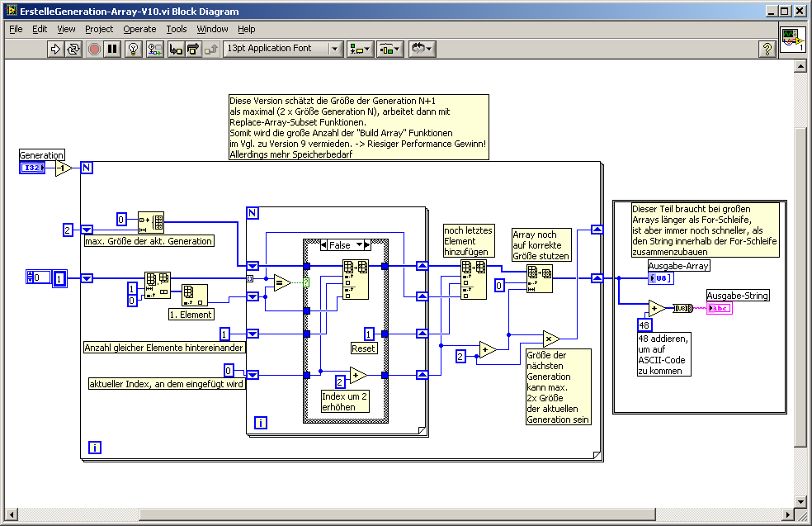The height and width of the screenshot is (526, 812).
Task: Select the outer loop N count terminal
Action: pos(87,168)
